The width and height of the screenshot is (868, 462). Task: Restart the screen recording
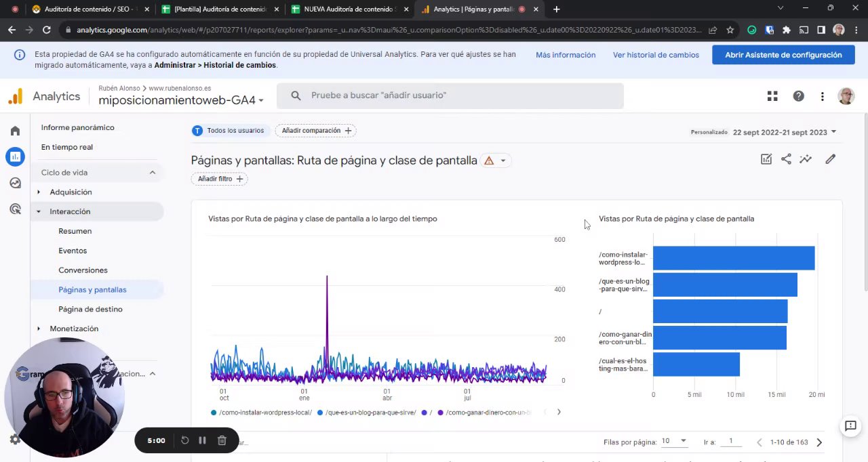[x=184, y=440]
